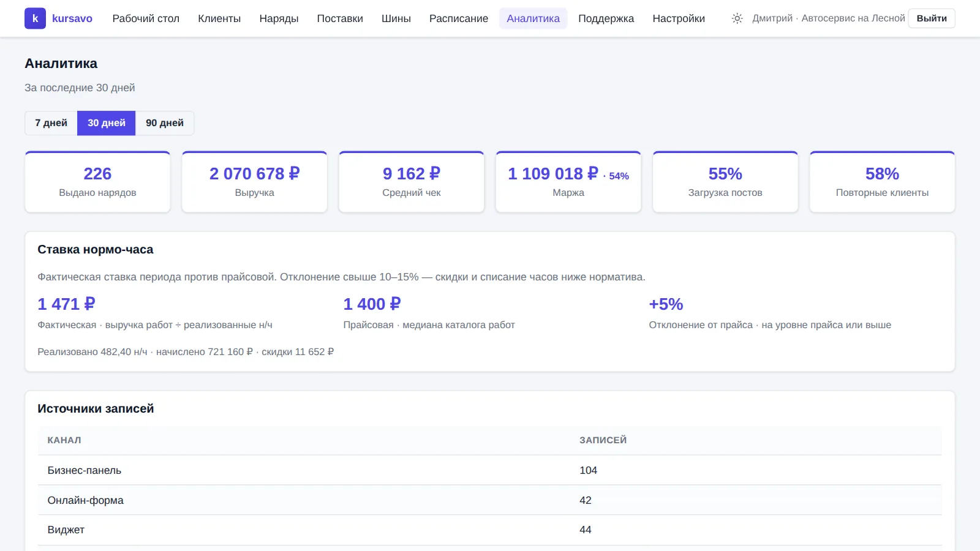Go to Настройки
980x551 pixels.
(679, 18)
